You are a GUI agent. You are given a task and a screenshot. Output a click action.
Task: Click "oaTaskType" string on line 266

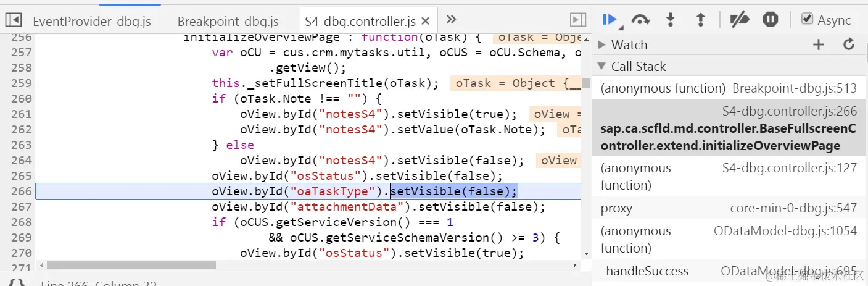tap(334, 191)
